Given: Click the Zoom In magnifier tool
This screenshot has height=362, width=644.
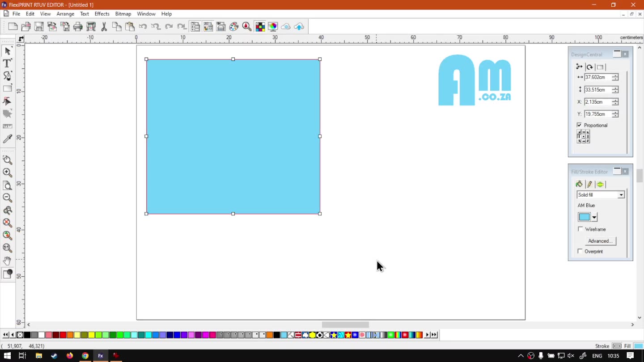Looking at the screenshot, I should coord(7,173).
